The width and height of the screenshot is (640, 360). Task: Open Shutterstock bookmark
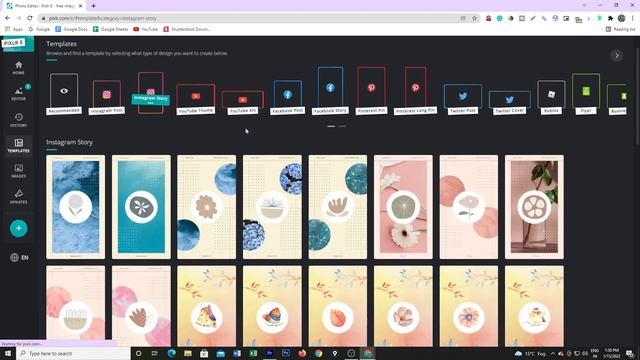(187, 29)
